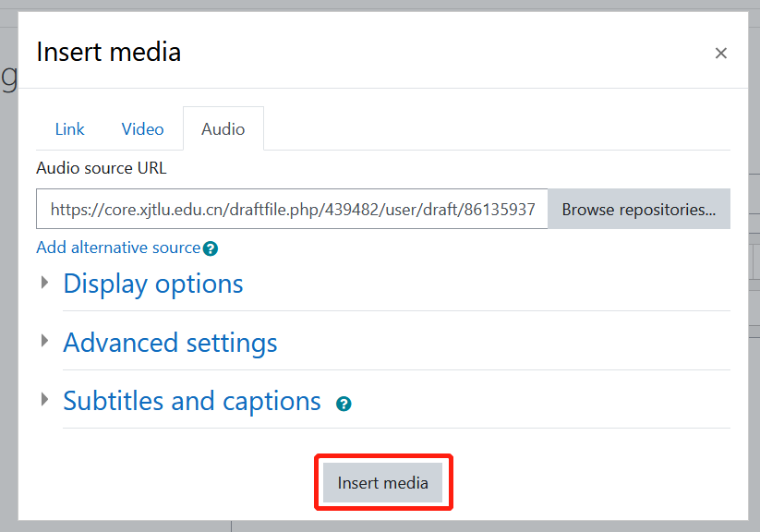The image size is (760, 532).
Task: Click the Advanced settings heading
Action: (170, 343)
